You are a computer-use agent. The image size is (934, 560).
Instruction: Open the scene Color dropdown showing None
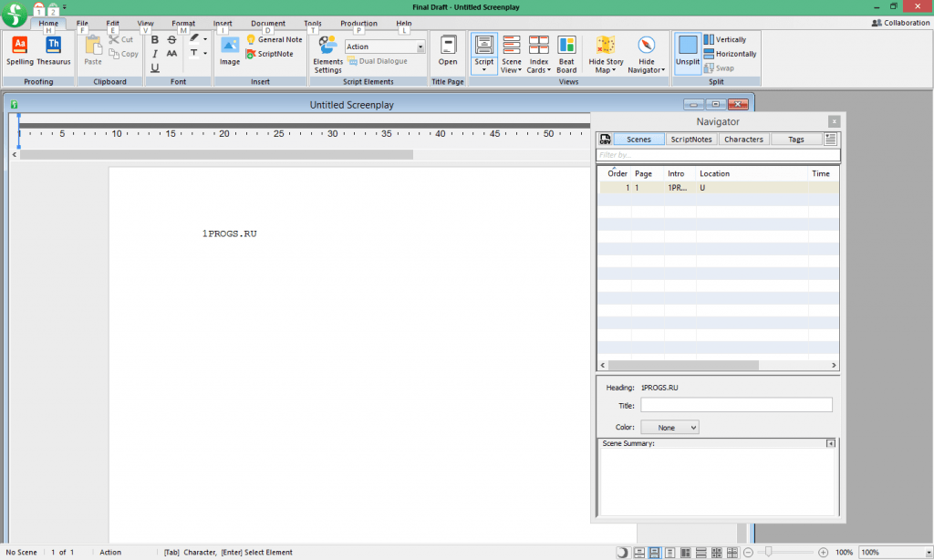tap(669, 427)
